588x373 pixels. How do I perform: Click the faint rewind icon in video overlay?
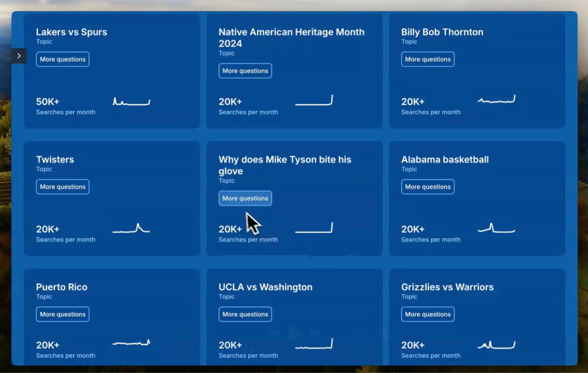point(273,333)
